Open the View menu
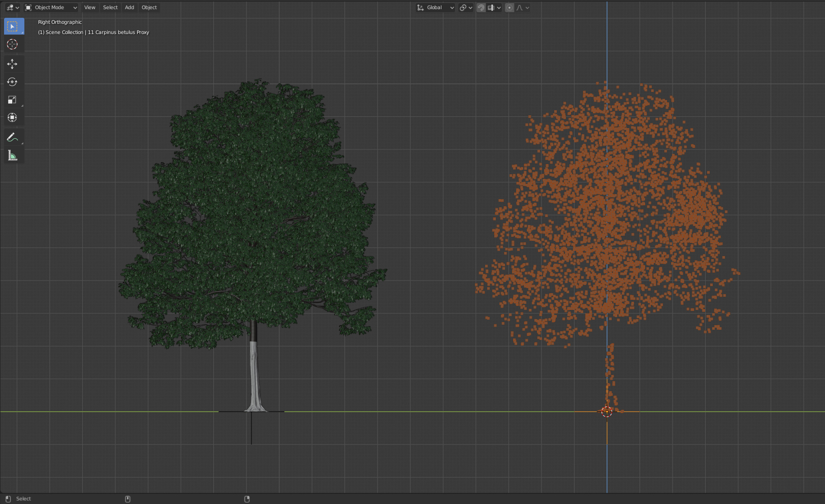The height and width of the screenshot is (504, 825). [89, 8]
